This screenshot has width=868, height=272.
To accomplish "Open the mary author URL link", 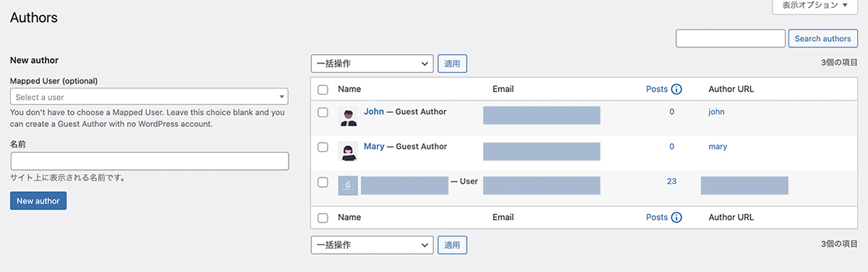I will (x=718, y=146).
